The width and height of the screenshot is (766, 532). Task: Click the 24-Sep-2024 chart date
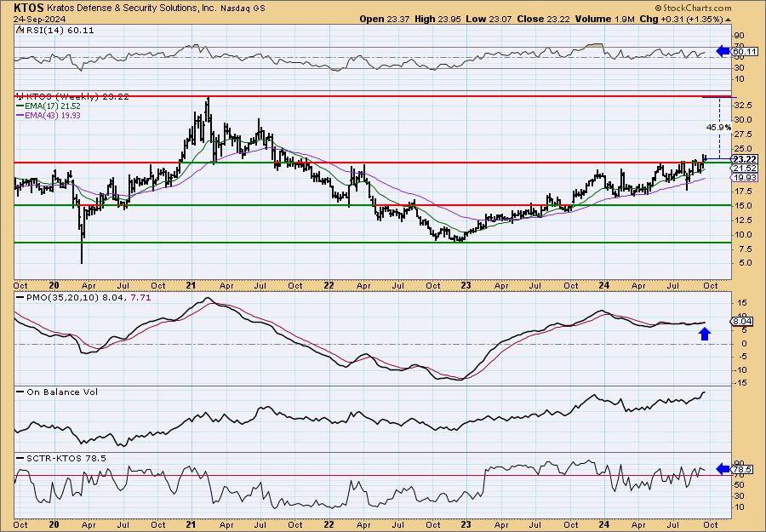[38, 19]
